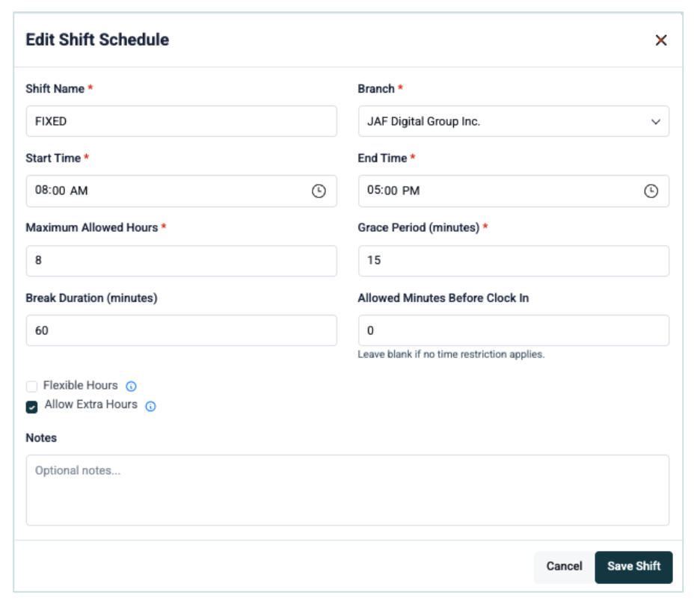Click the Start Time clock icon
Screen dimensions: 700x613
click(x=319, y=191)
